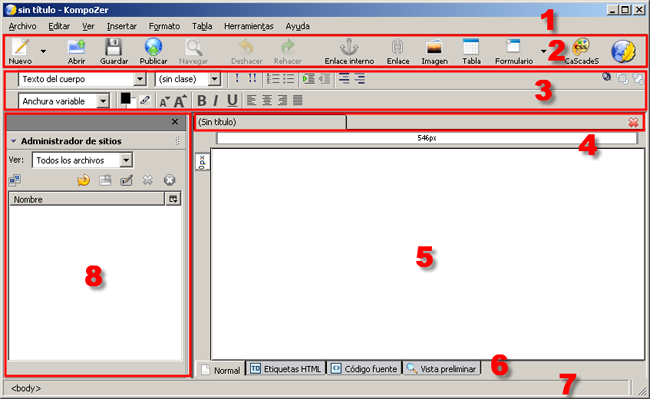This screenshot has width=650, height=399.
Task: Open the Insertar menu
Action: pyautogui.click(x=121, y=26)
